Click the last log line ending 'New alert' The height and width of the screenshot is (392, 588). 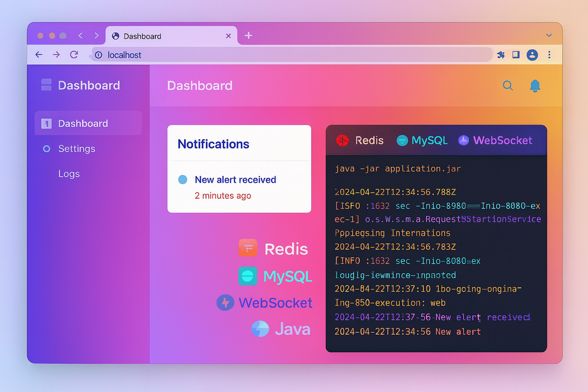click(x=408, y=332)
